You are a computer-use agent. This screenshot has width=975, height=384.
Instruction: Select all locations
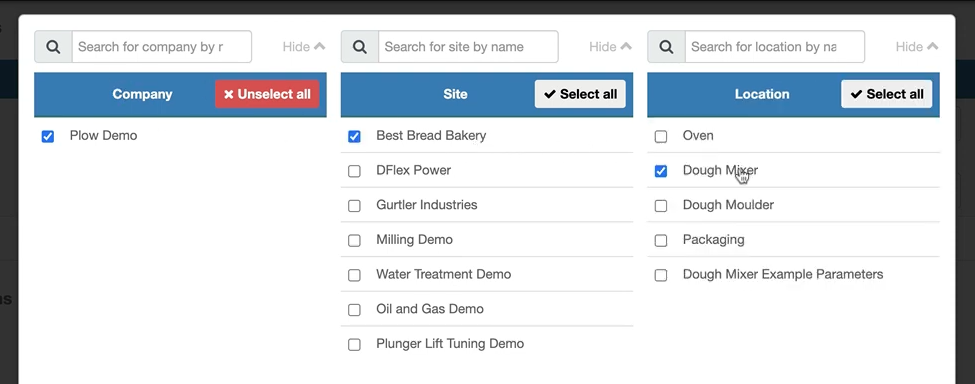(x=887, y=94)
